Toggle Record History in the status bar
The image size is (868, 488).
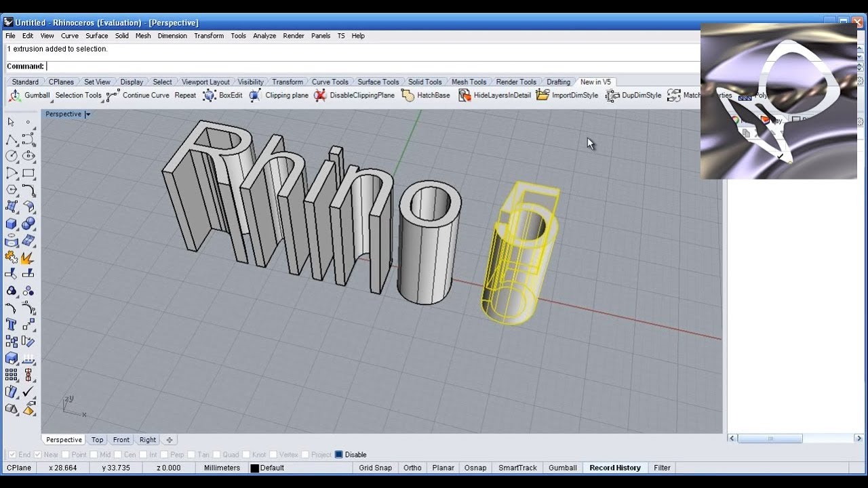pos(615,468)
